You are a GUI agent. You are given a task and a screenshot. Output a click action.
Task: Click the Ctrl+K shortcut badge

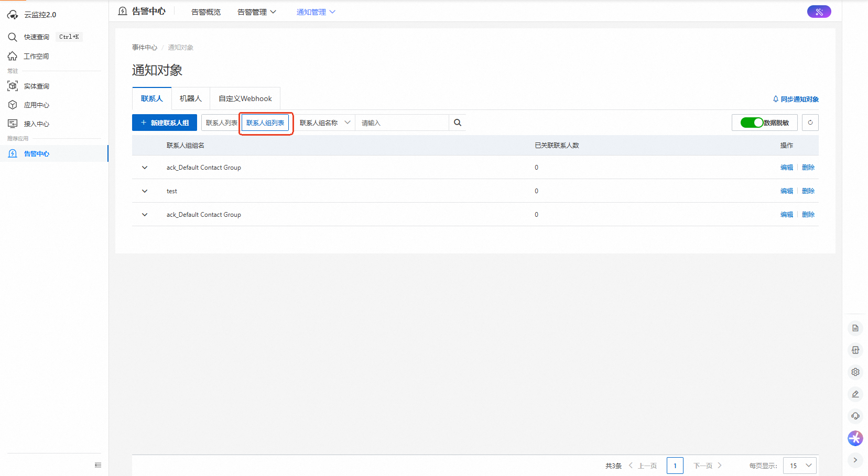point(69,37)
